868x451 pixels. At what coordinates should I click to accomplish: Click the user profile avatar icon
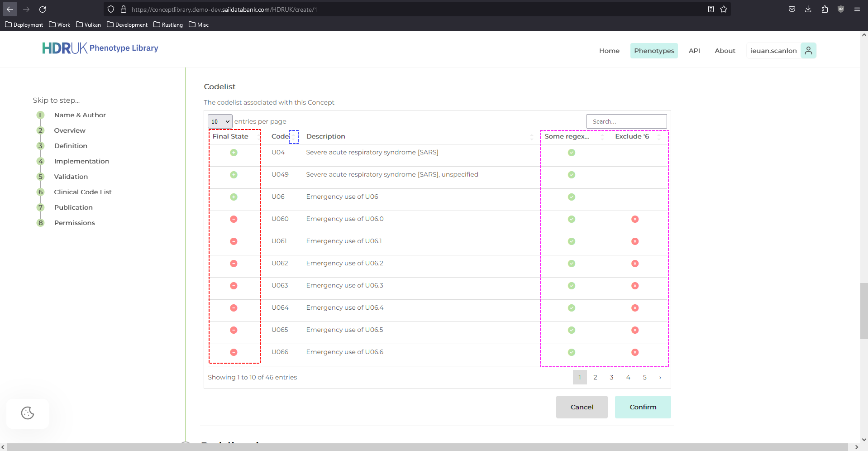pyautogui.click(x=808, y=51)
